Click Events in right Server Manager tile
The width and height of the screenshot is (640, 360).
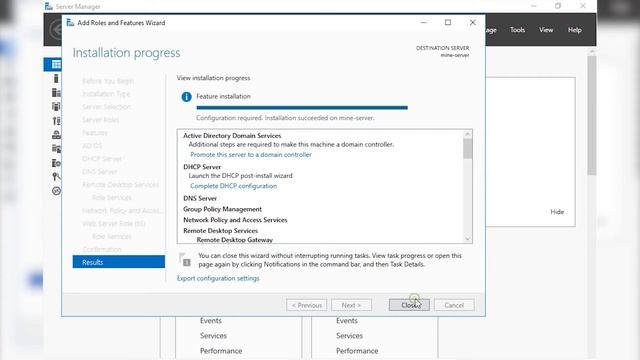click(x=347, y=321)
